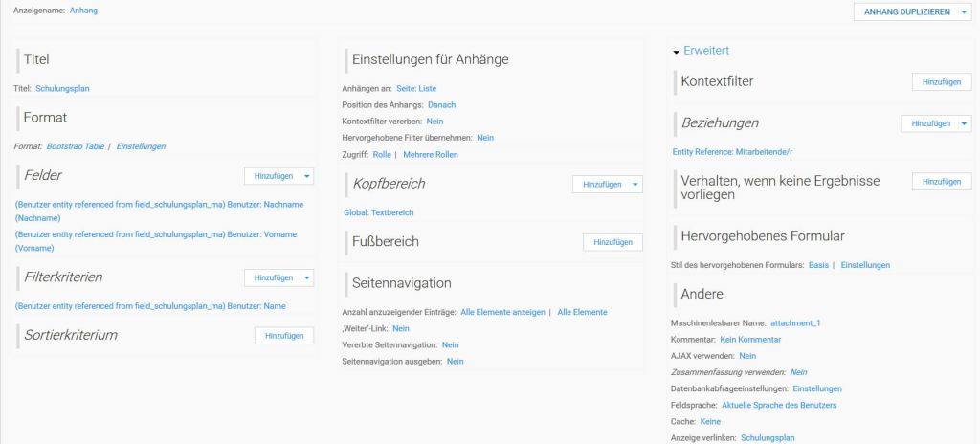Click Anhang display name link
The width and height of the screenshot is (980, 444).
83,11
